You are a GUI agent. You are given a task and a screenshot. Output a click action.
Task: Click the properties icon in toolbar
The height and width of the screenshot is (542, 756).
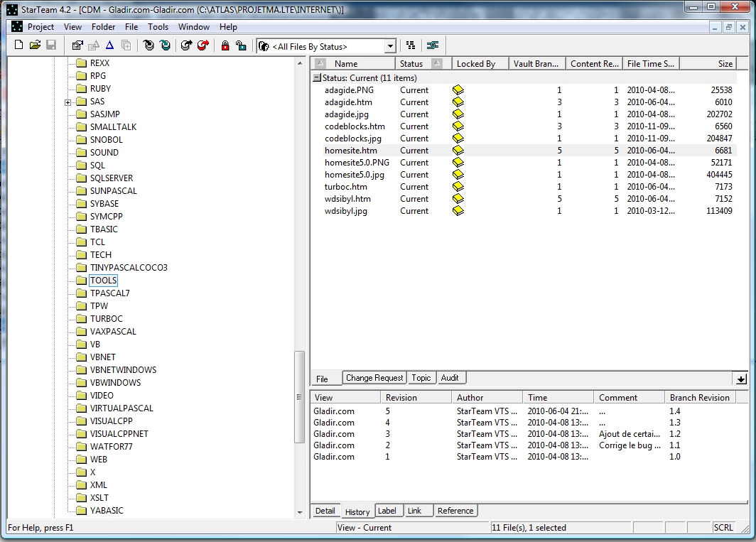tap(77, 45)
